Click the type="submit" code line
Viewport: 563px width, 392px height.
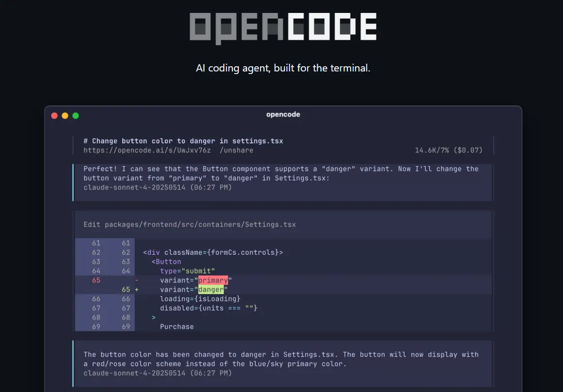187,271
